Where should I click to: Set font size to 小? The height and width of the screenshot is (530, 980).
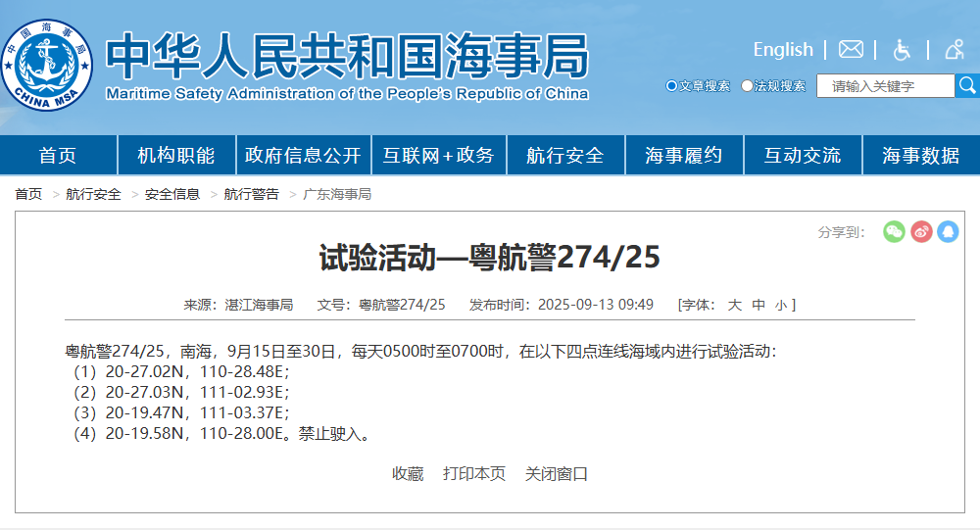click(x=780, y=305)
